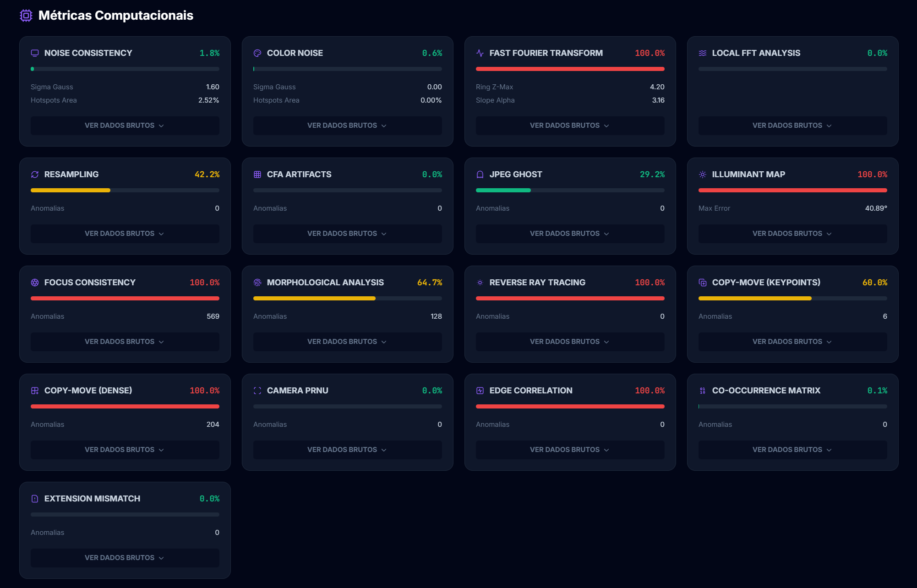Expand Ver Dados Brutos under Local FFT Analysis
The height and width of the screenshot is (588, 917).
[x=792, y=125]
